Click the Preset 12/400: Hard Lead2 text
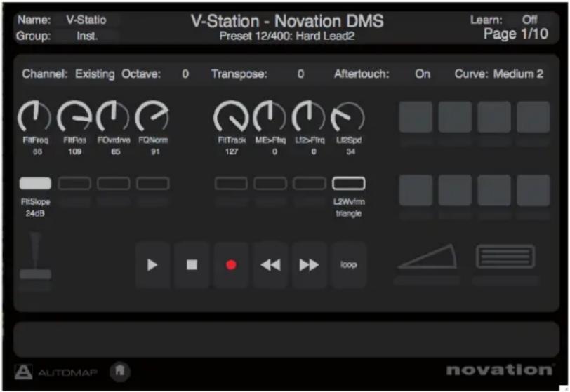 (287, 36)
